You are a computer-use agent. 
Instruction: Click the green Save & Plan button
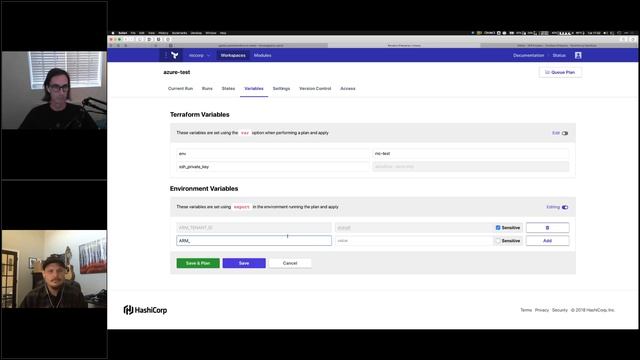[x=198, y=263]
